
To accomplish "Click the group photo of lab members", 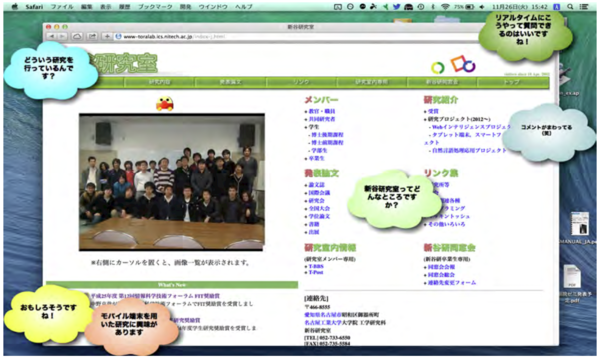I will click(x=172, y=182).
